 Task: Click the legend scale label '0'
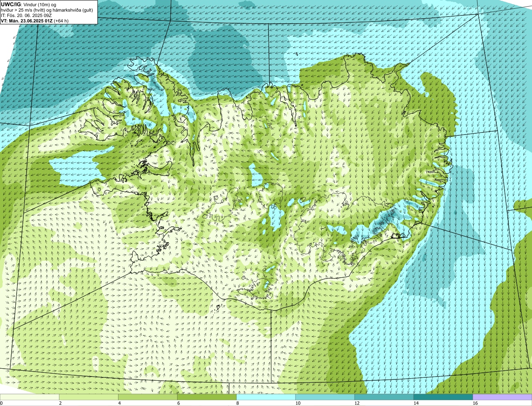(2, 403)
